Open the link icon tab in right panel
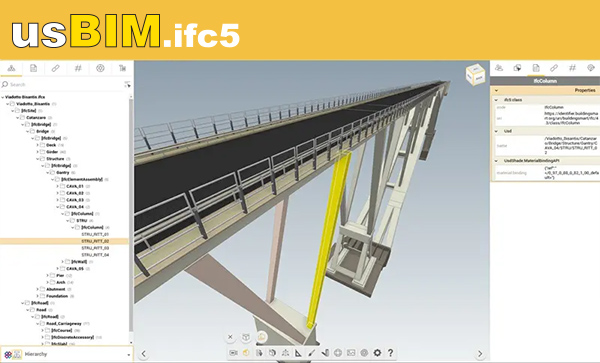600x363 pixels. (x=554, y=68)
